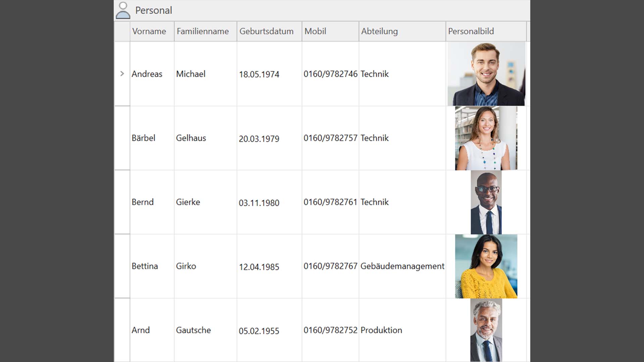Select the Bettina first name cell
Screen dimensions: 644x362
click(145, 266)
